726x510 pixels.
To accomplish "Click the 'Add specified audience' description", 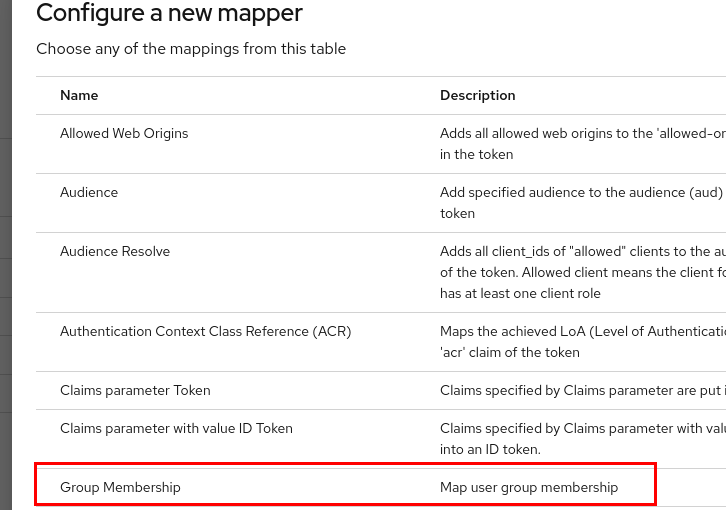I will [x=582, y=192].
